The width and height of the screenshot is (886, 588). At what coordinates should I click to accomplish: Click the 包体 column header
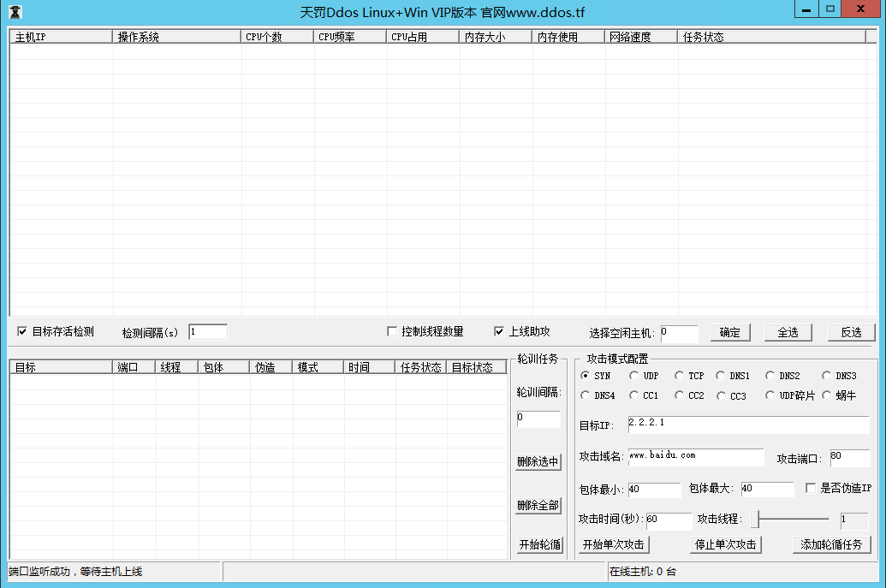click(224, 367)
